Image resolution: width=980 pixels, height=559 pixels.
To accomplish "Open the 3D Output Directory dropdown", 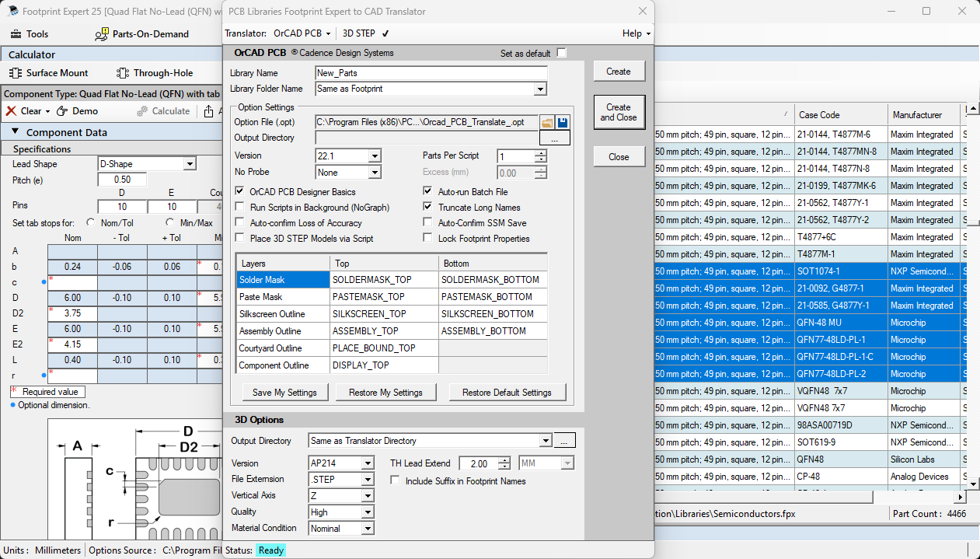I will pyautogui.click(x=546, y=441).
